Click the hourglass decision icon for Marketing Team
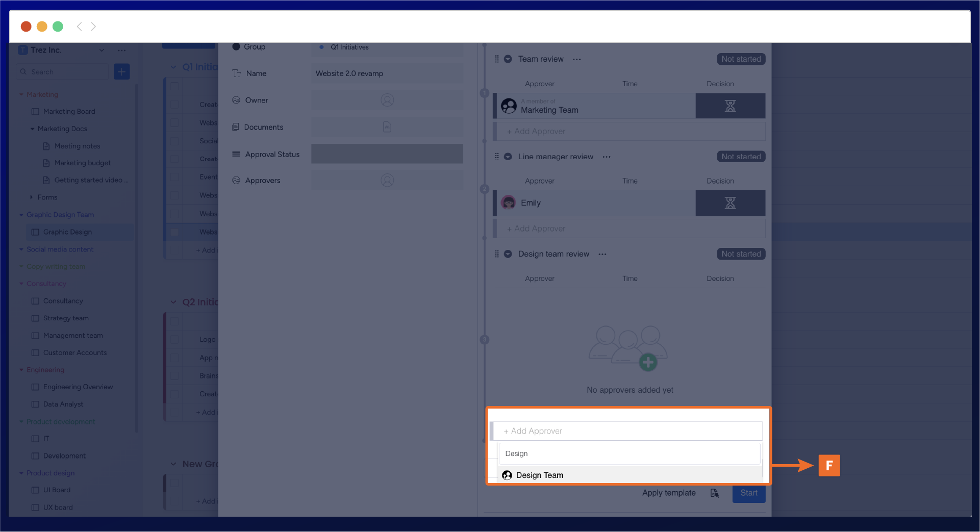Image resolution: width=980 pixels, height=532 pixels. (x=730, y=106)
